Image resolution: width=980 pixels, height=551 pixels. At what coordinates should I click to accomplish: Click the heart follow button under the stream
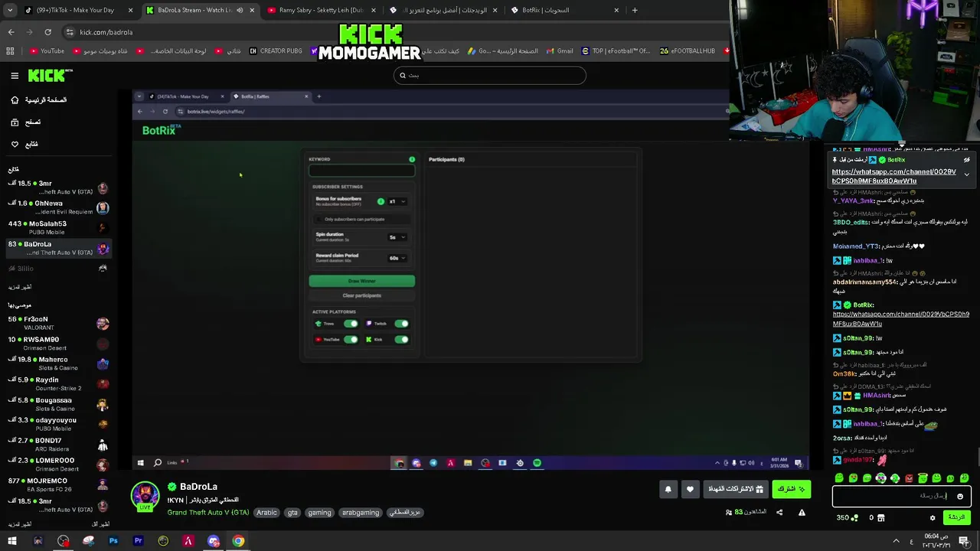[x=690, y=489]
